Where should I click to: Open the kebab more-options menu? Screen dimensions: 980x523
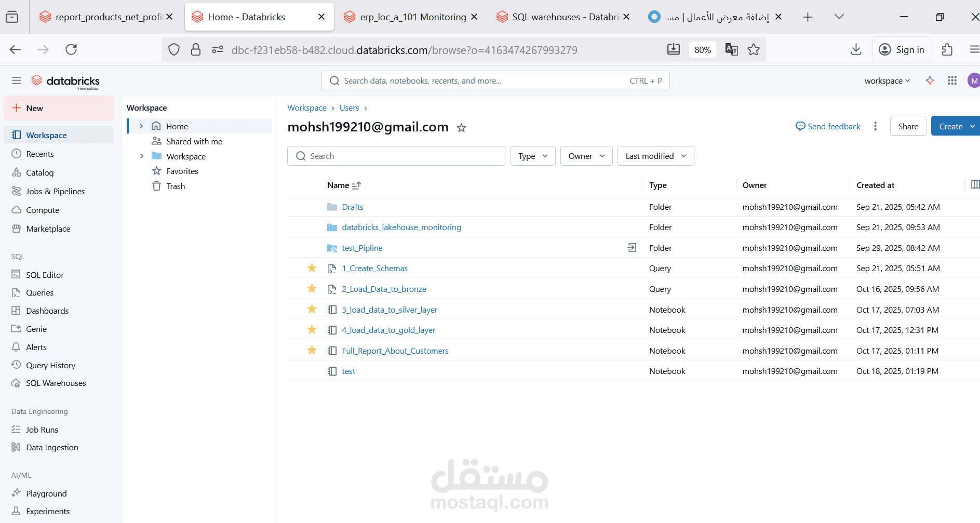(x=875, y=126)
